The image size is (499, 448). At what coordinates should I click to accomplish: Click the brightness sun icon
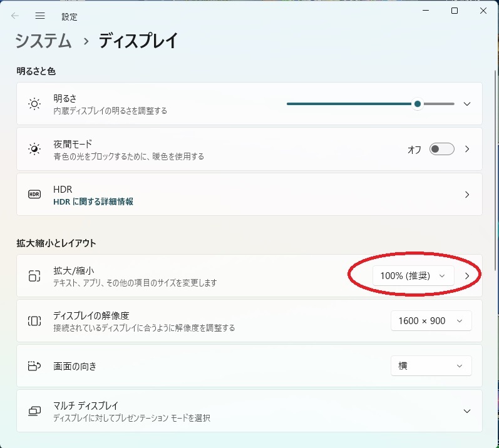34,104
